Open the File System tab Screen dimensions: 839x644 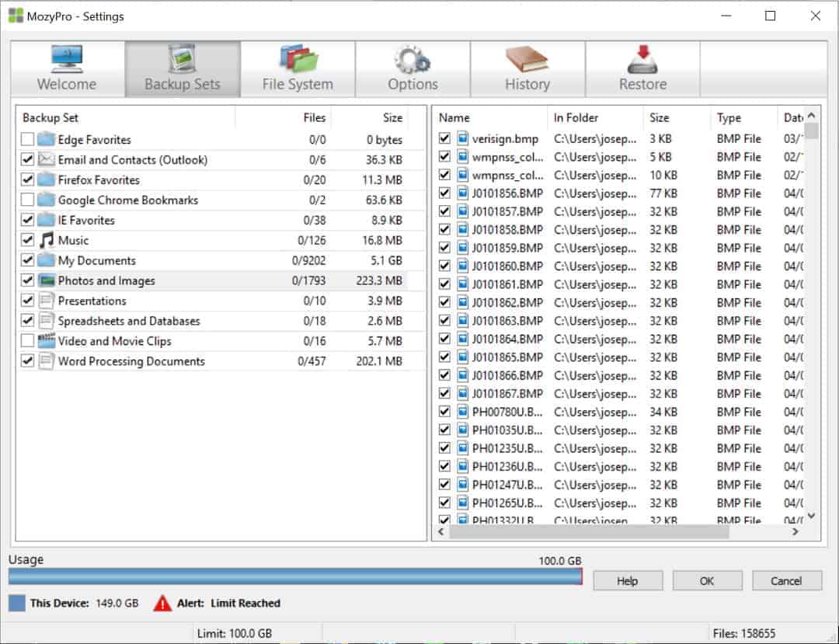click(x=298, y=69)
